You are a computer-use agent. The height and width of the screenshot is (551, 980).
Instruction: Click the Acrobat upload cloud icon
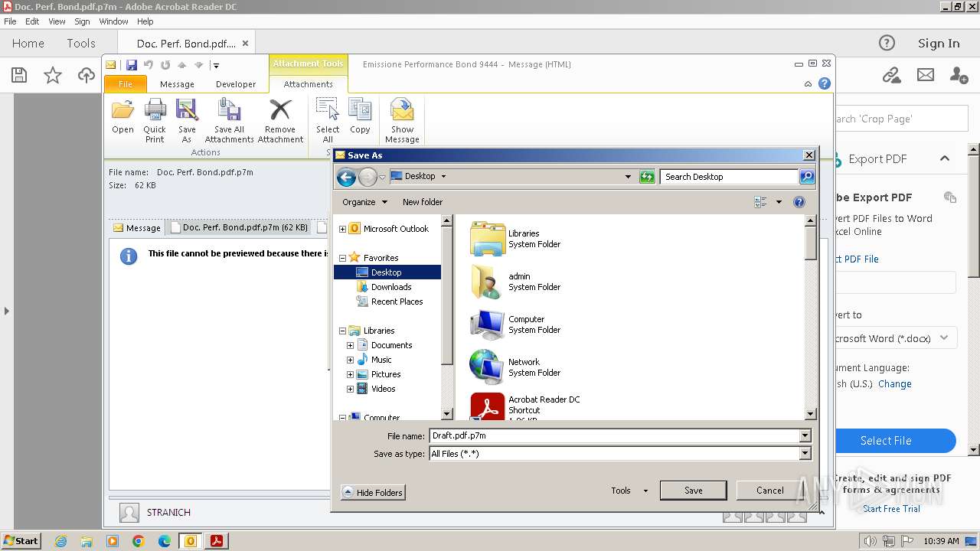[87, 75]
